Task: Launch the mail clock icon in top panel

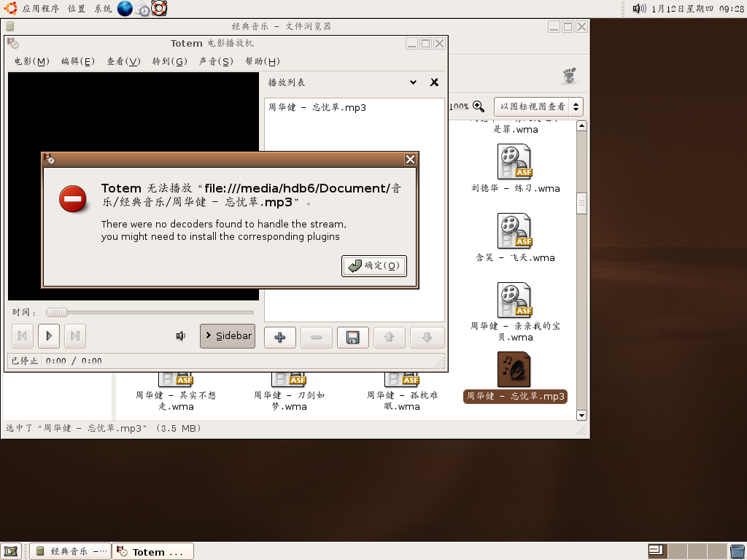Action: point(142,9)
